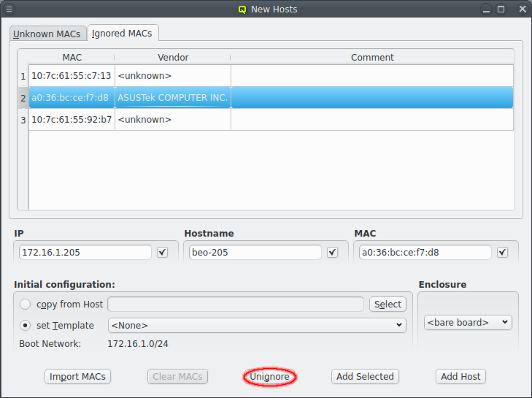Switch to the Unknown MACs tab
The height and width of the screenshot is (398, 532).
[47, 34]
